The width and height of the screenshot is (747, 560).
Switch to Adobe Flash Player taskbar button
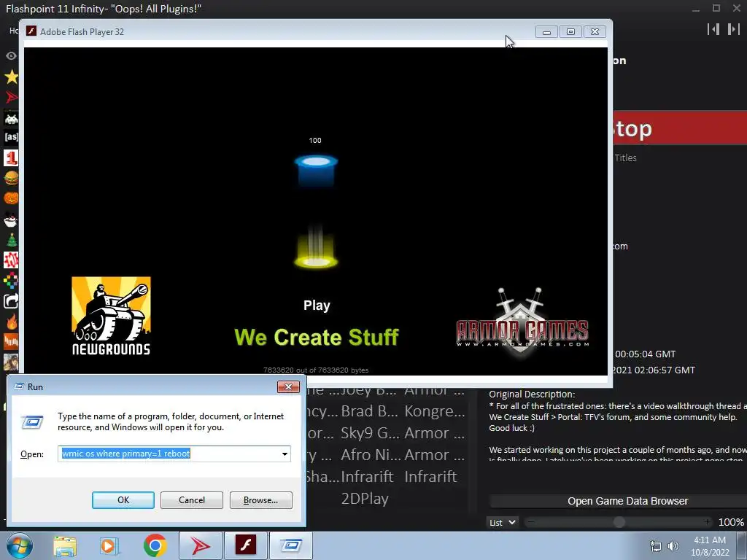246,545
